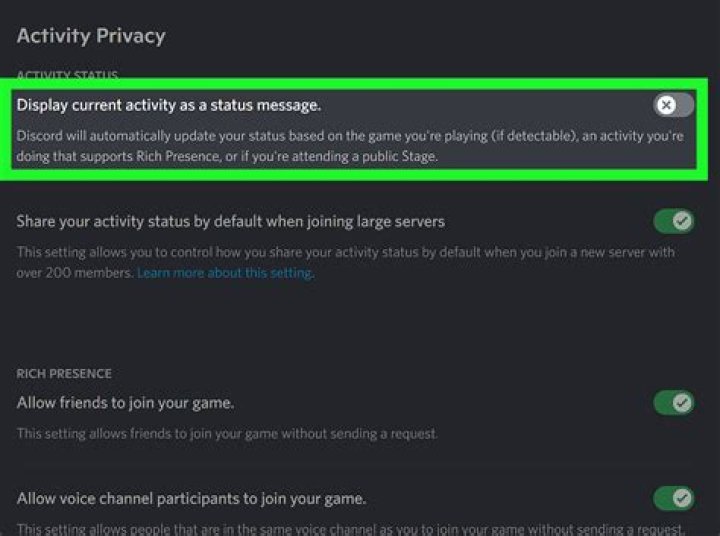Click the RICH PRESENCE section label
The image size is (720, 536).
64,373
